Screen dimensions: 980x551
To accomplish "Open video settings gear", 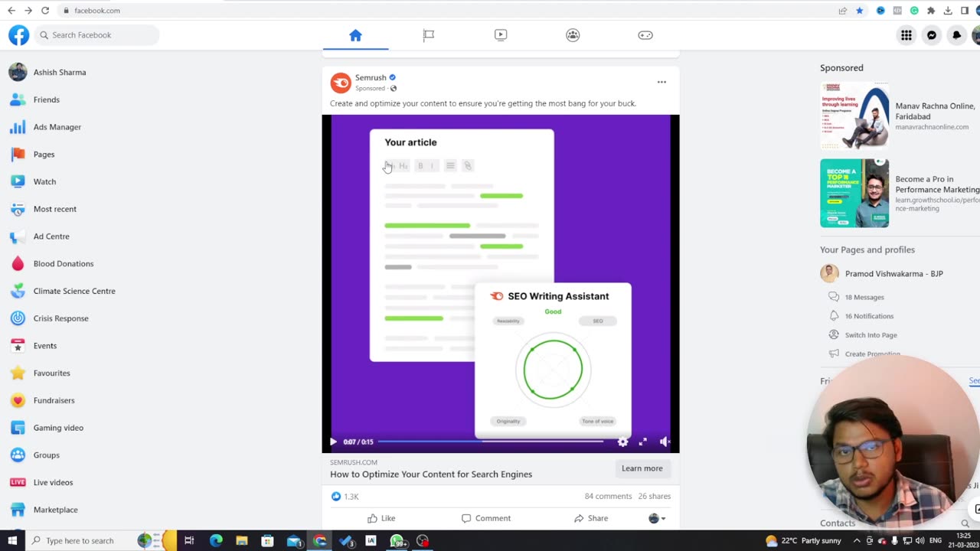I will point(622,442).
